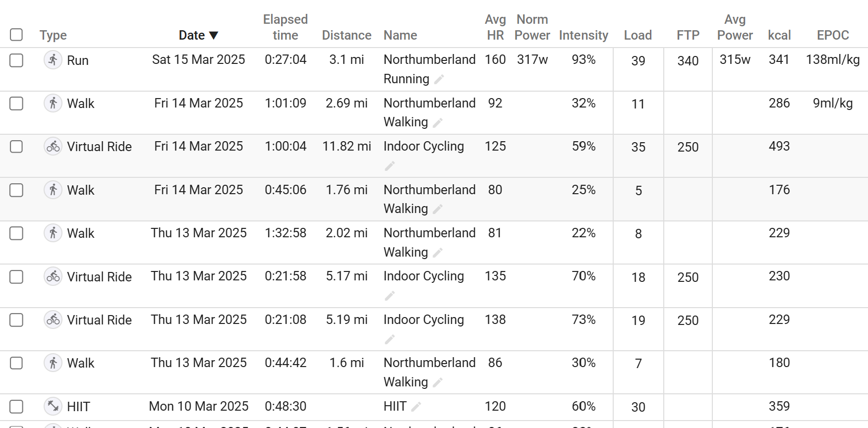
Task: Select checkbox for 5.17 mi Virtual Ride
Action: click(16, 277)
